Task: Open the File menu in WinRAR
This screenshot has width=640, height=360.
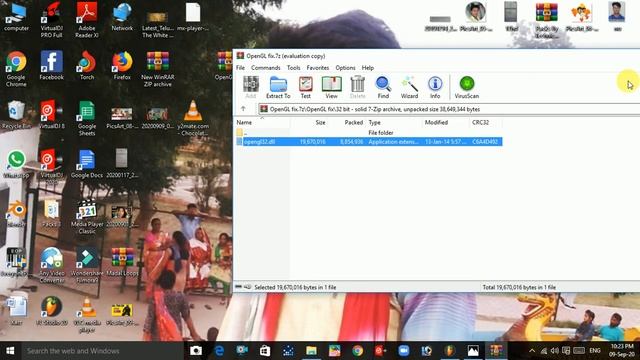Action: (x=240, y=68)
